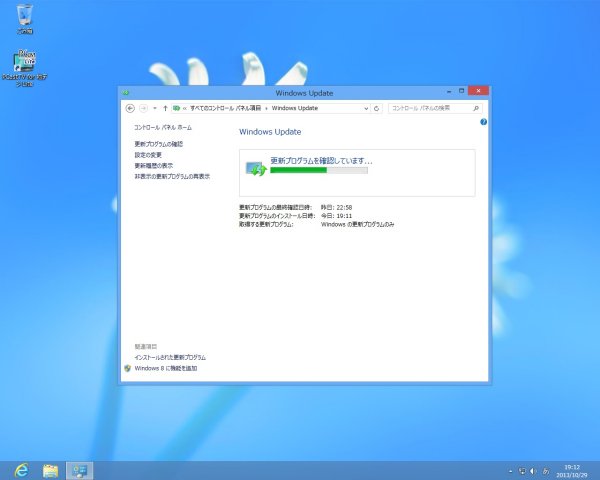Click the Forward arrow navigation button

pyautogui.click(x=143, y=108)
